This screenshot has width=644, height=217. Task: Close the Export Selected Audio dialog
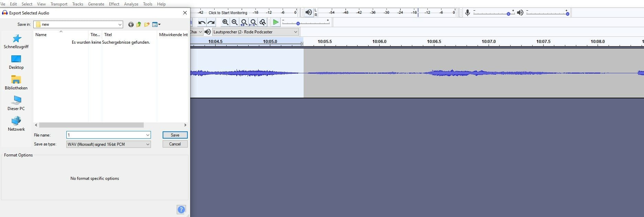click(185, 13)
